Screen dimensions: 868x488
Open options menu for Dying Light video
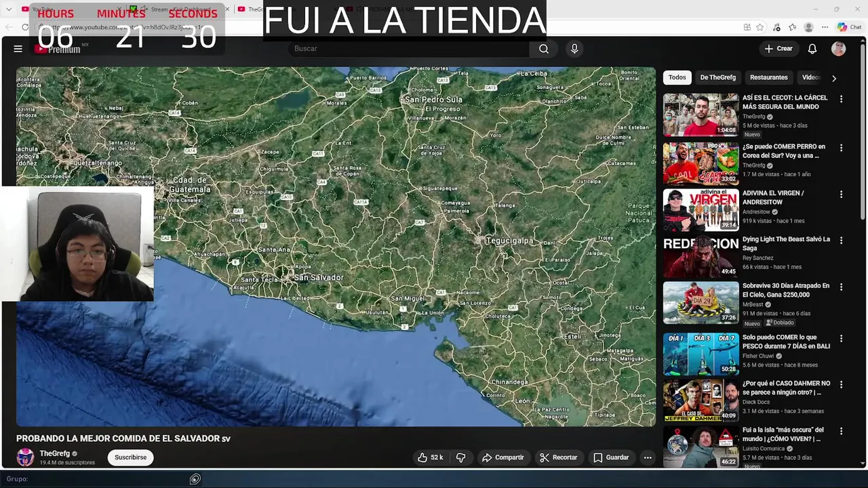click(x=841, y=241)
